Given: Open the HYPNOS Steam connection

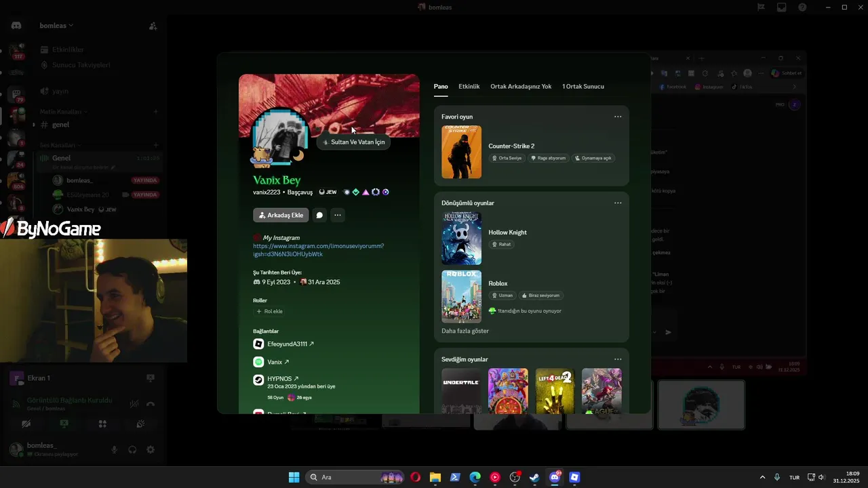Looking at the screenshot, I should [283, 379].
